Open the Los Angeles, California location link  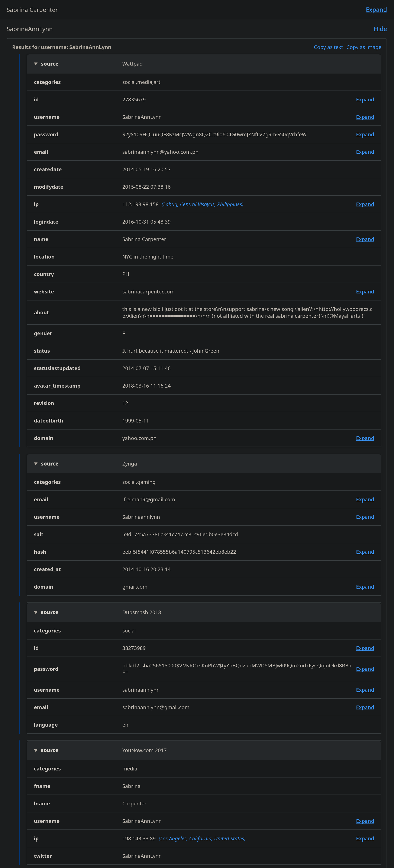202,838
